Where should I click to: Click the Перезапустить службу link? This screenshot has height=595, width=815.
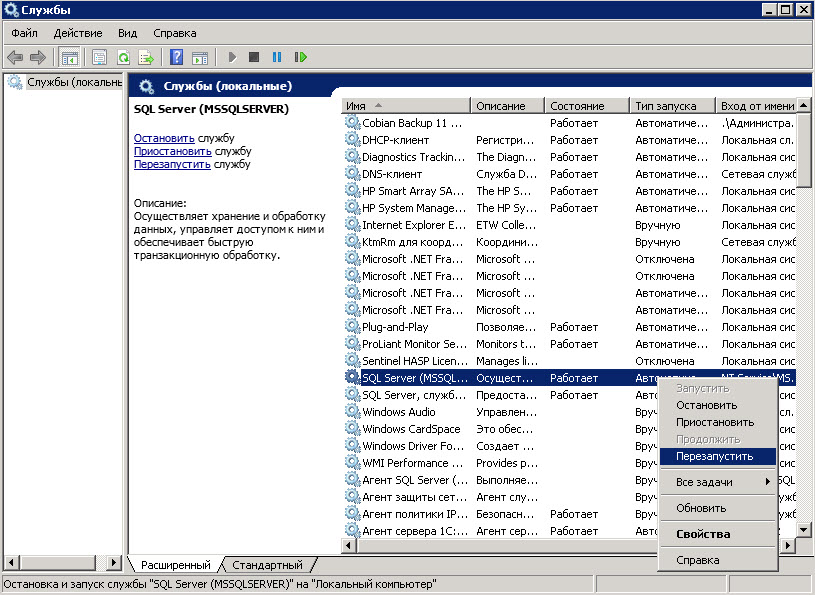(x=172, y=164)
